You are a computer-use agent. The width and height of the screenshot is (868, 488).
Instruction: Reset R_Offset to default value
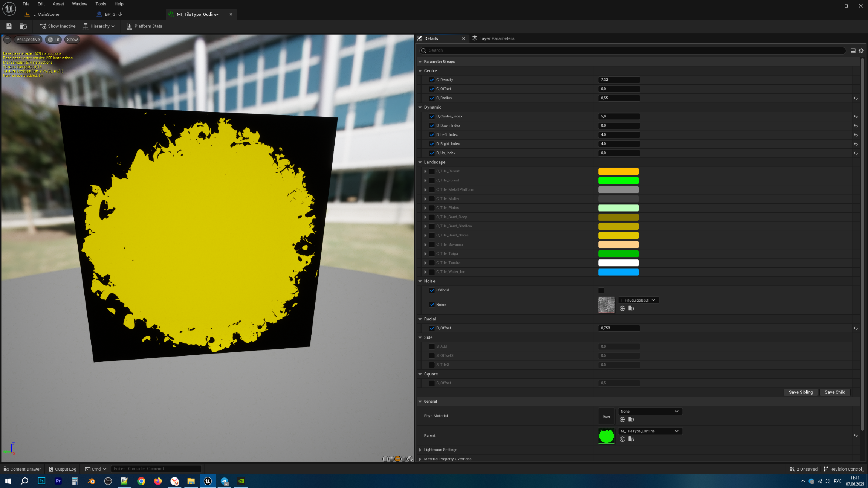click(856, 328)
